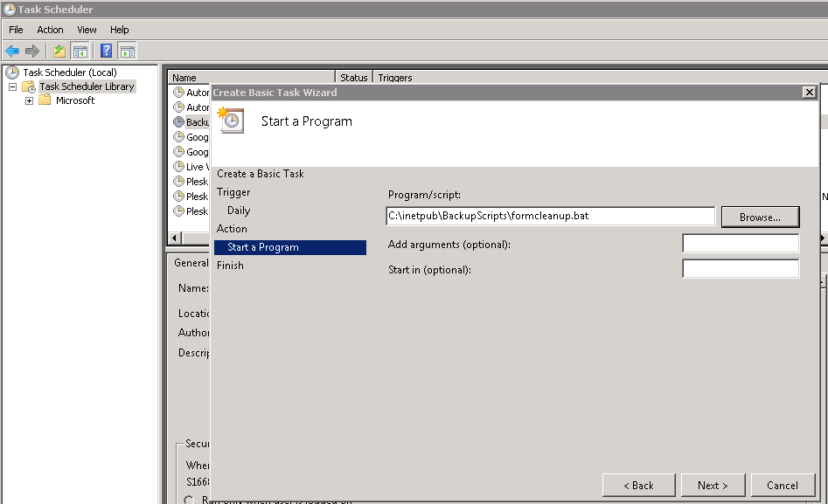Click the task list's scroll-left arrow
Viewport: 828px width, 504px height.
click(x=175, y=238)
